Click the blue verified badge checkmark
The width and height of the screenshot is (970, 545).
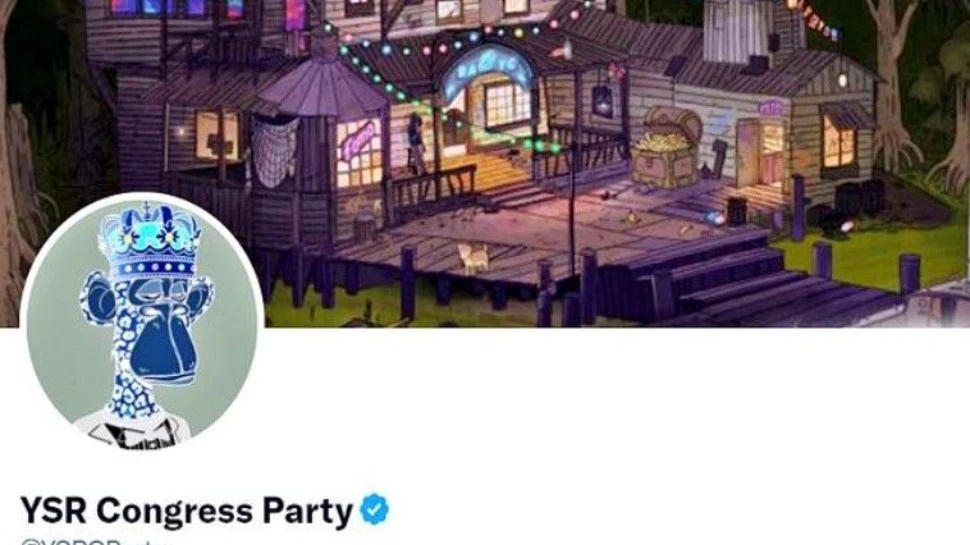point(374,510)
